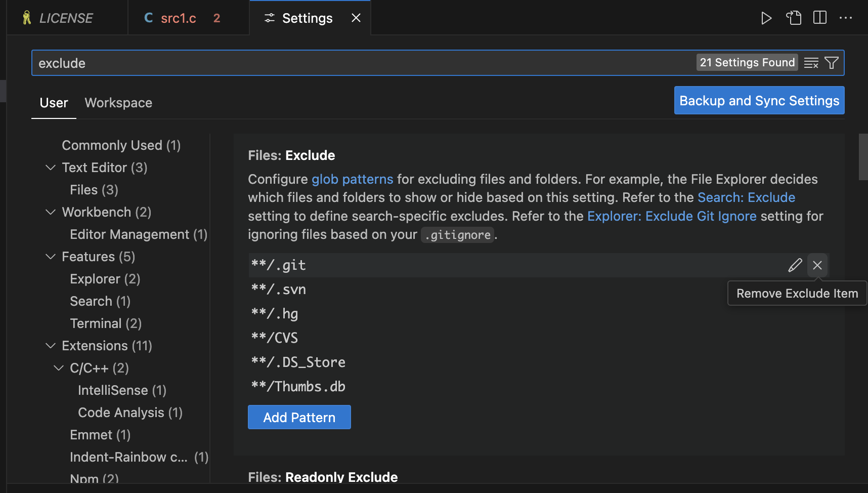Viewport: 868px width, 493px height.
Task: Click the Split Editor icon
Action: coord(820,18)
